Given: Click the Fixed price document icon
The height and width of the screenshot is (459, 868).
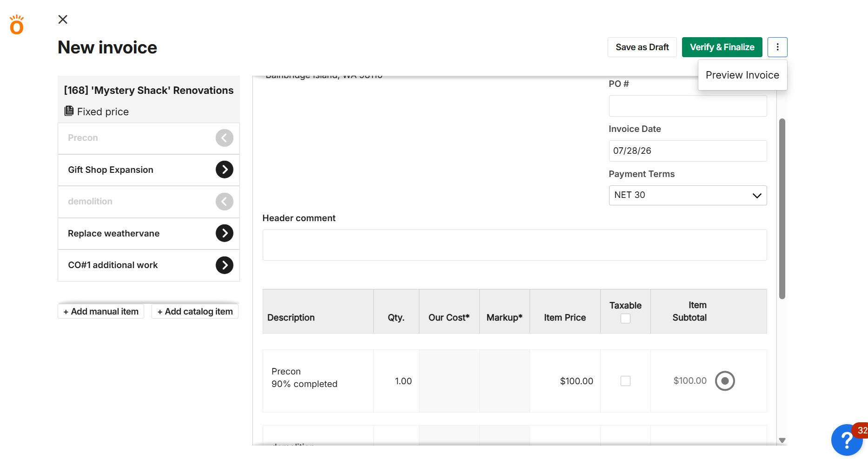Looking at the screenshot, I should tap(69, 111).
